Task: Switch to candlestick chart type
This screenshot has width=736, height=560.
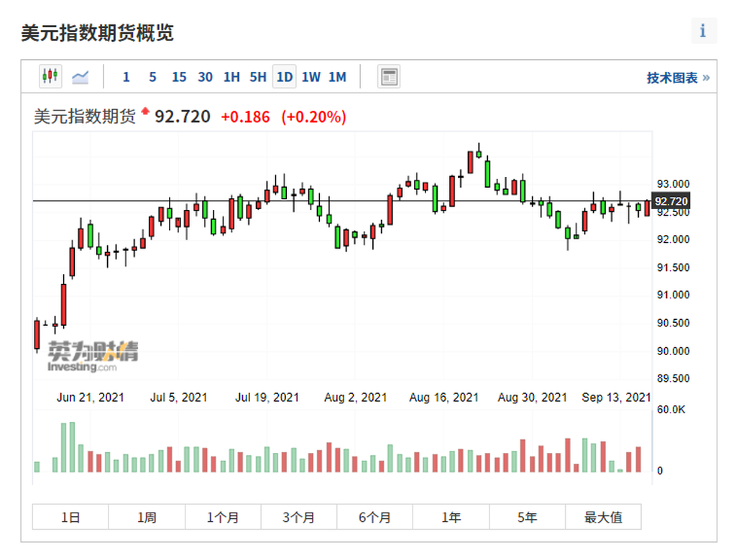Action: (x=50, y=76)
